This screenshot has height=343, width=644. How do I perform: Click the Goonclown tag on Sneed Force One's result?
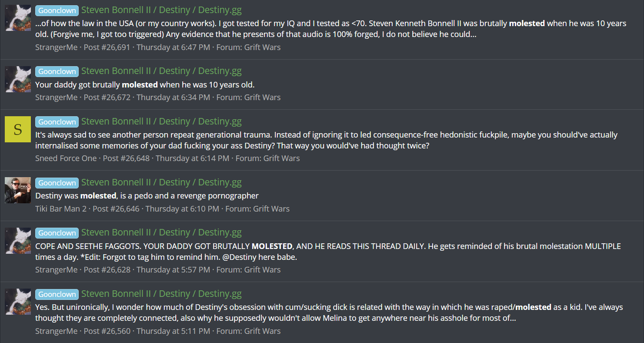coord(57,122)
